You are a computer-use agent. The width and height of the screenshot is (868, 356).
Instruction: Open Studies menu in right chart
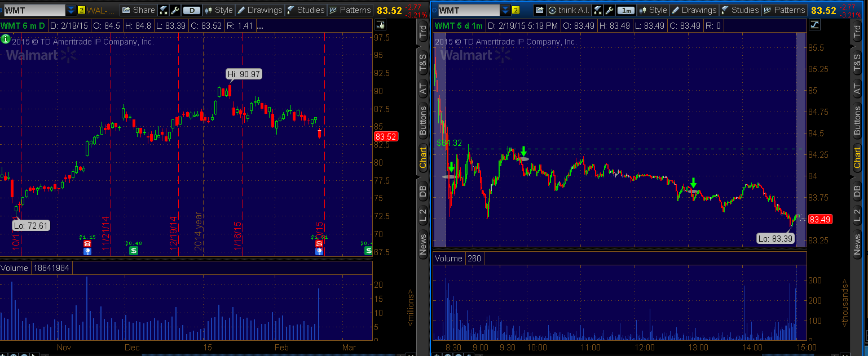[x=740, y=10]
